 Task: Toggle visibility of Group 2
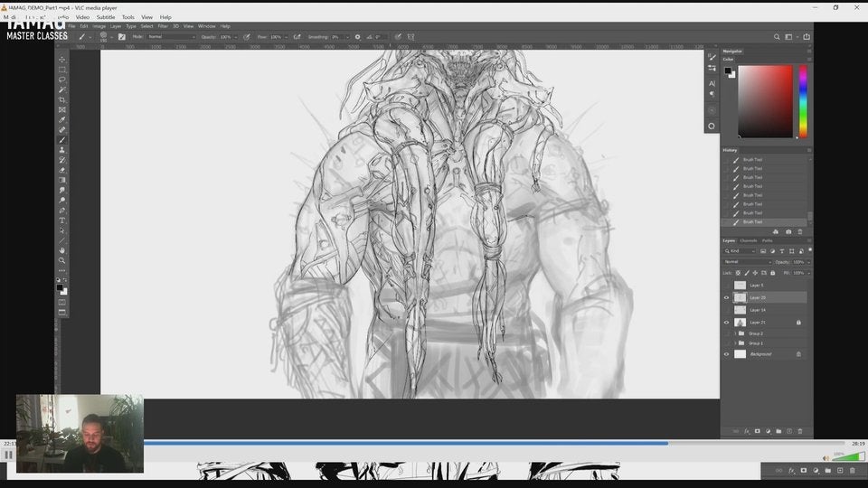click(x=727, y=333)
